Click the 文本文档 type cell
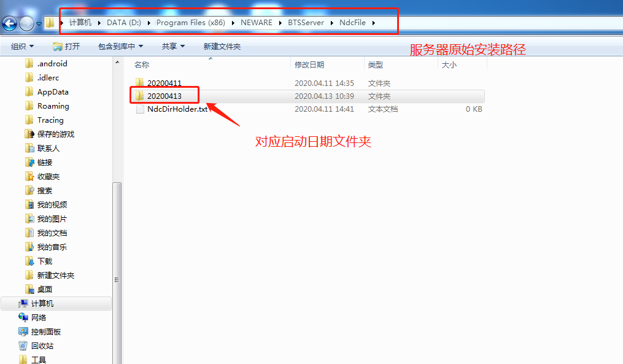The height and width of the screenshot is (364, 623). click(382, 109)
